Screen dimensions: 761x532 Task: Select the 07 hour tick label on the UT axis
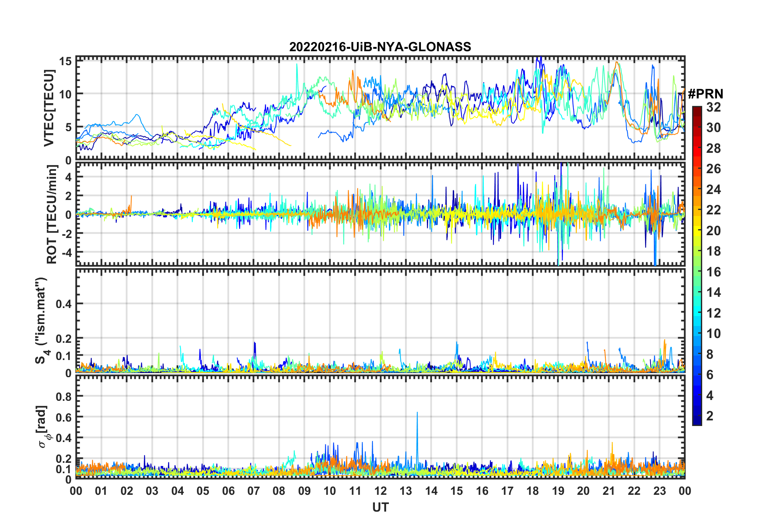click(x=254, y=491)
